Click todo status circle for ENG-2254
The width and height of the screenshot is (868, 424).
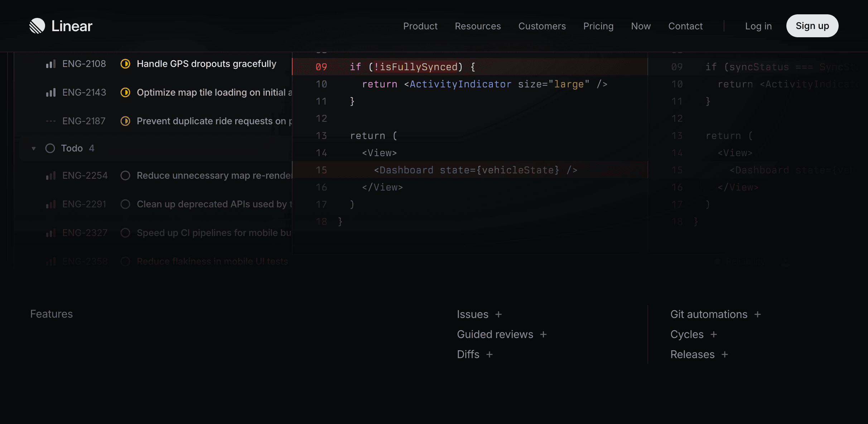tap(125, 175)
